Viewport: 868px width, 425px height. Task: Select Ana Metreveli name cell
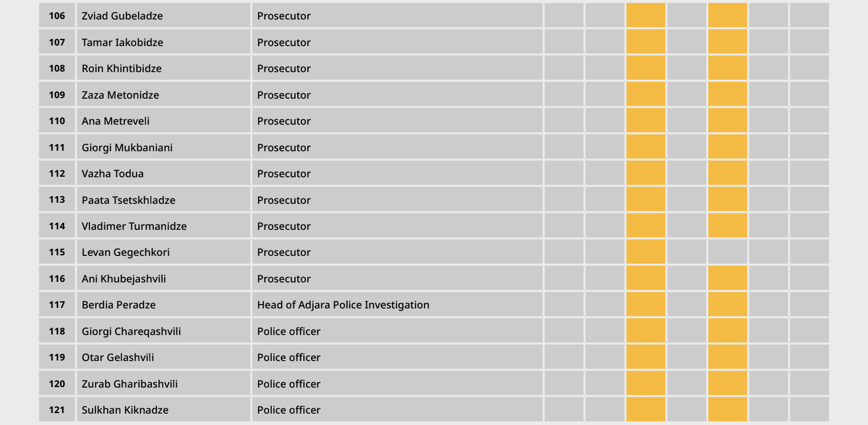(163, 120)
